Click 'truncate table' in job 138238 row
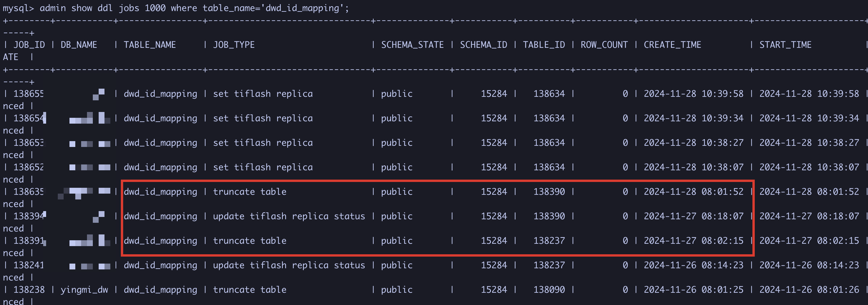Screen dimensions: 868x305 pyautogui.click(x=250, y=290)
